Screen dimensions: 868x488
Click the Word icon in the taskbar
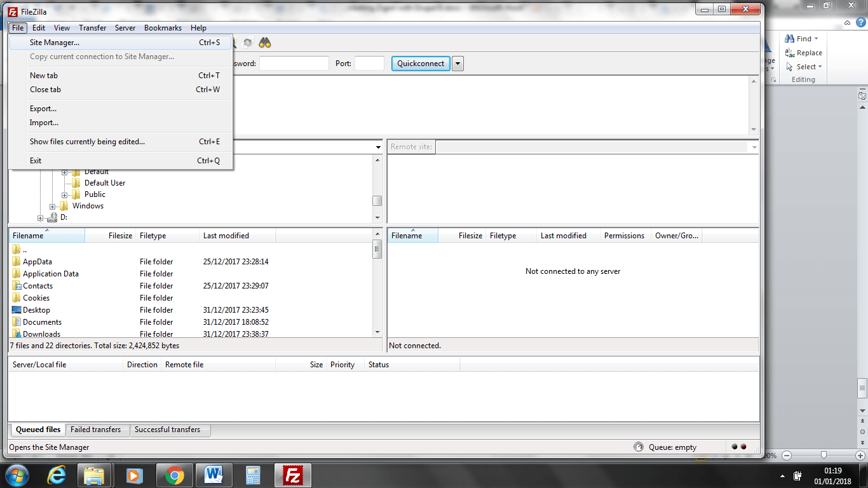[213, 475]
